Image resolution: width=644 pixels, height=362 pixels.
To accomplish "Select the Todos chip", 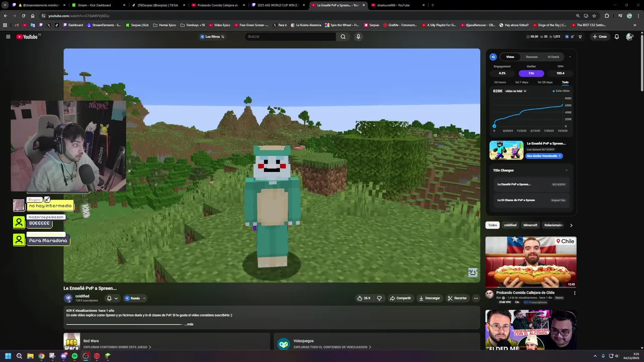I will (493, 225).
